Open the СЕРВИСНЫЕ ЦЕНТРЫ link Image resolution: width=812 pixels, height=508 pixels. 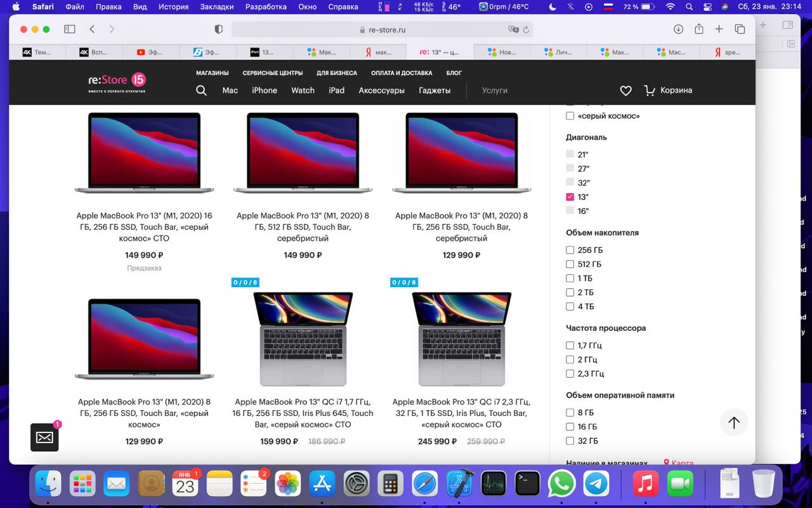click(273, 73)
